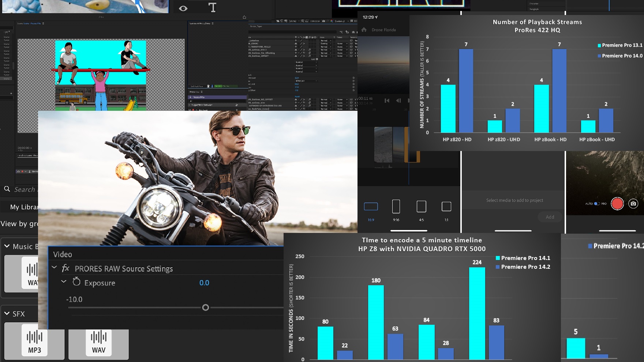Click fx badge beside PRORES RAW Source Settings
This screenshot has width=644, height=362.
click(65, 268)
